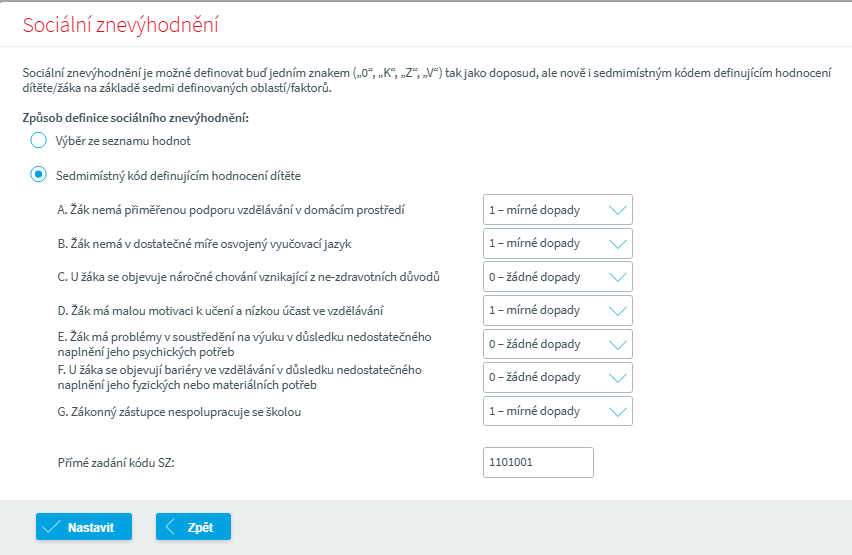Open dropdown for factor G zákonný zástupce

[x=556, y=411]
